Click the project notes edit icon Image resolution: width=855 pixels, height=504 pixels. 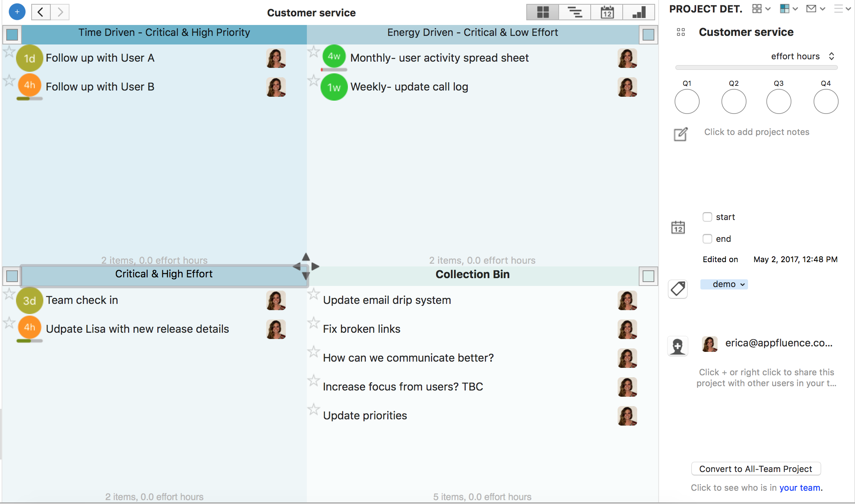click(x=680, y=134)
